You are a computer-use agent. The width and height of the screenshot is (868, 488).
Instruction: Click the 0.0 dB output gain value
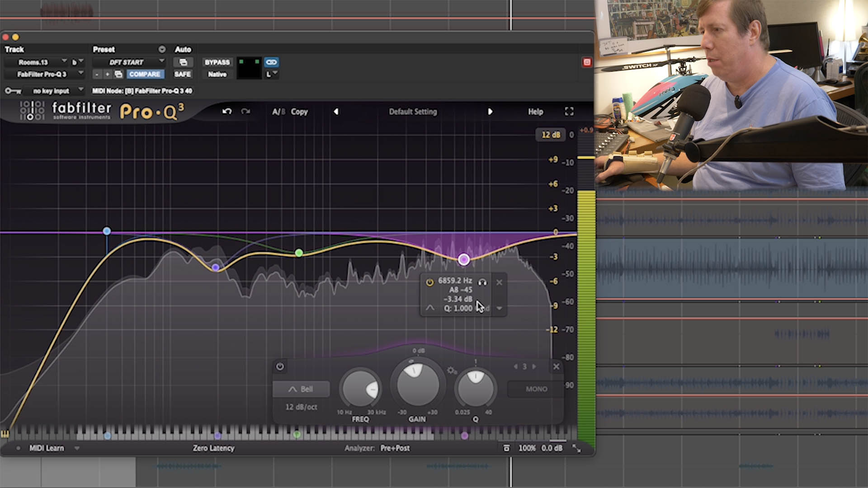pyautogui.click(x=552, y=448)
